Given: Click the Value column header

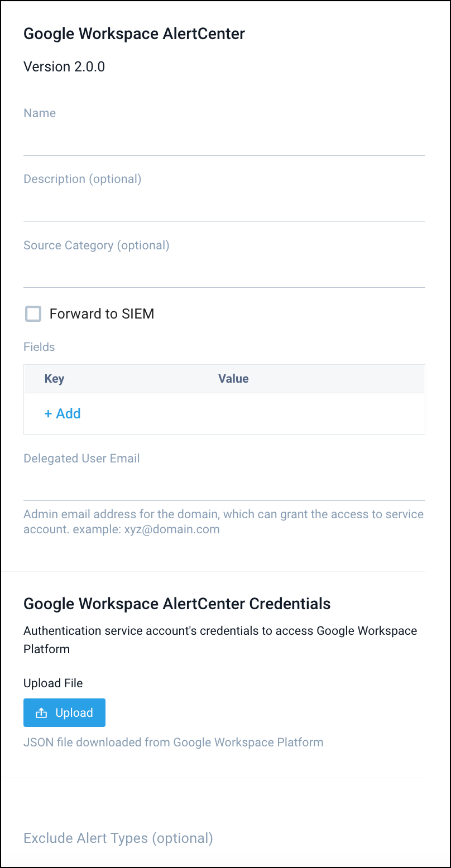Looking at the screenshot, I should click(233, 378).
